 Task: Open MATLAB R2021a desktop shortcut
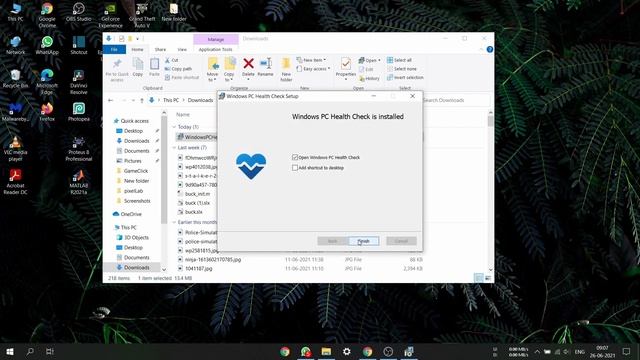pyautogui.click(x=78, y=182)
